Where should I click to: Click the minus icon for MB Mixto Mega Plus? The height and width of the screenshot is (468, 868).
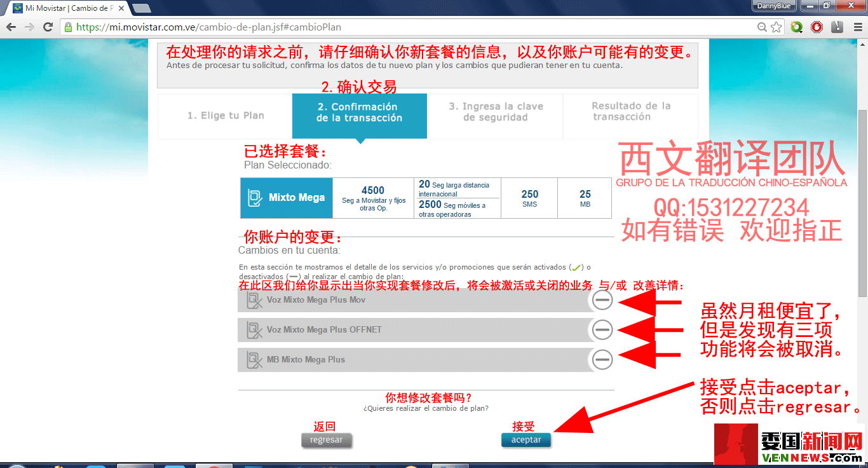pos(602,359)
